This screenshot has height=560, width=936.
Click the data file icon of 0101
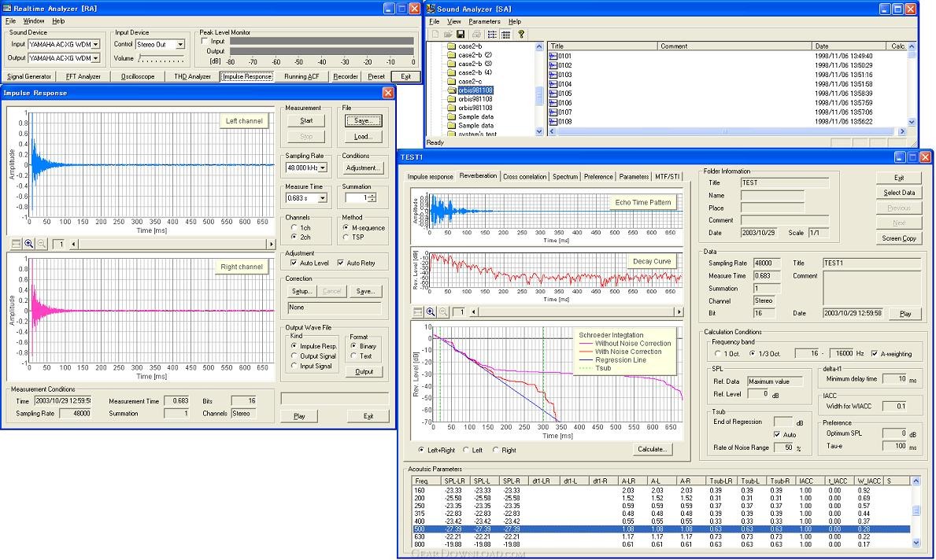pos(553,56)
